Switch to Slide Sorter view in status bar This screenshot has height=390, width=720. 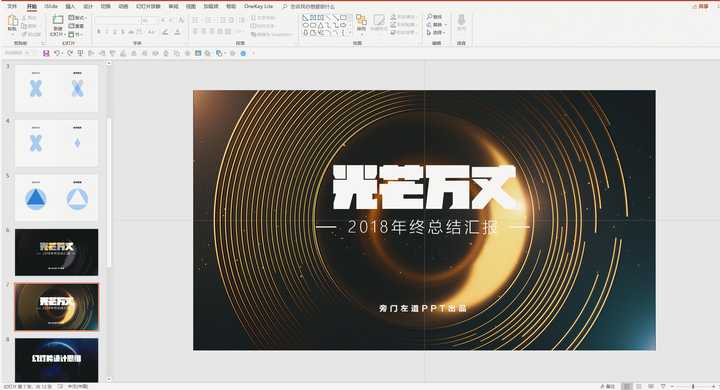tap(639, 386)
